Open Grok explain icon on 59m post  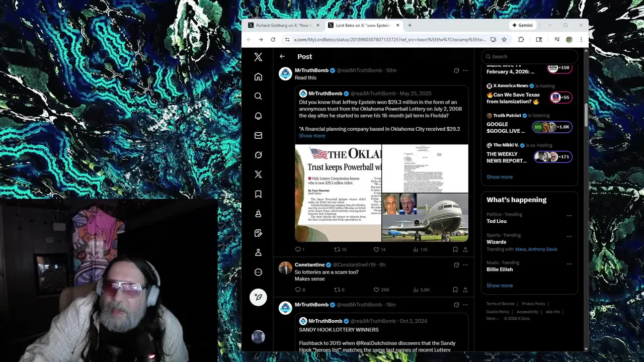point(456,70)
